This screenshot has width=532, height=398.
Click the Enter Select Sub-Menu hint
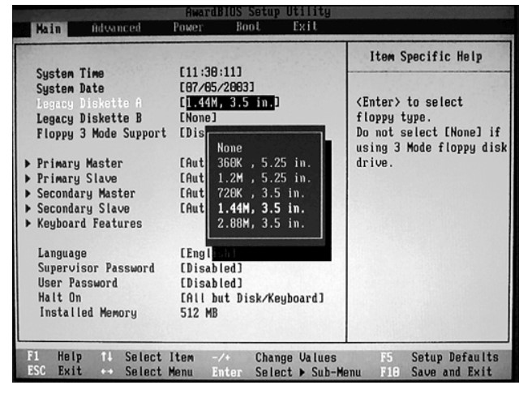pos(287,372)
